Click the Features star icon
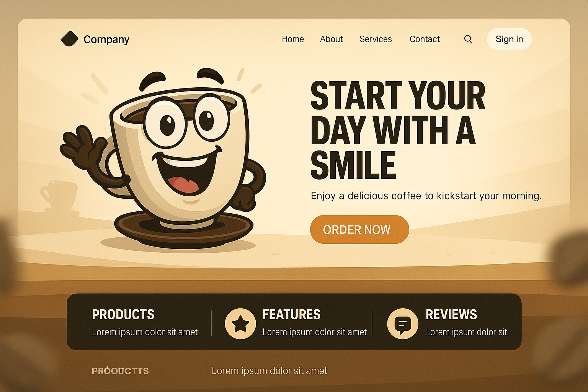Image resolution: width=588 pixels, height=392 pixels. [x=240, y=323]
